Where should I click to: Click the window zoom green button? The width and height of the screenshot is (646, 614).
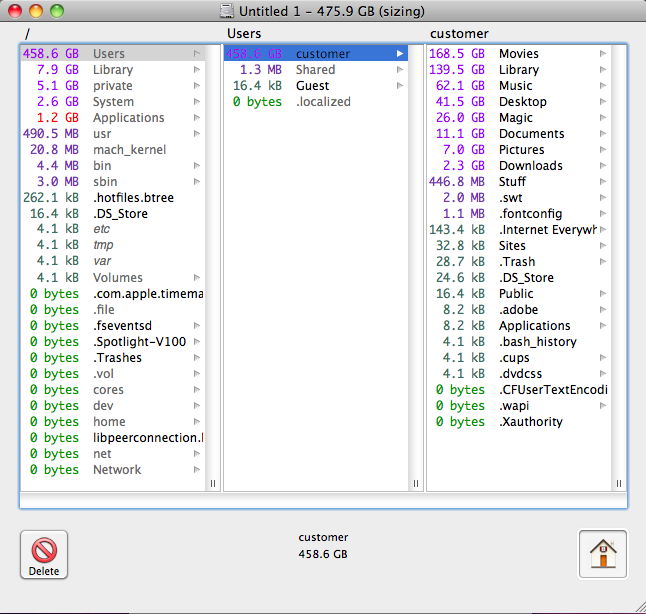click(x=57, y=11)
